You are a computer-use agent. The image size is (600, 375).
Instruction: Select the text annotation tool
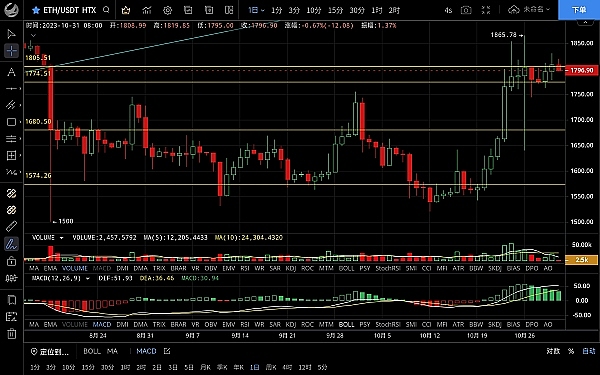(x=11, y=72)
